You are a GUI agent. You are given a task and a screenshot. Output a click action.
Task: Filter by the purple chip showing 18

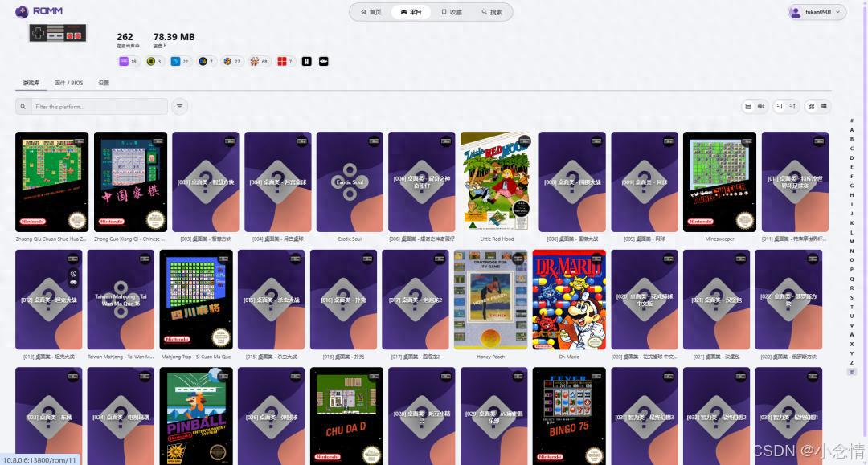[129, 61]
